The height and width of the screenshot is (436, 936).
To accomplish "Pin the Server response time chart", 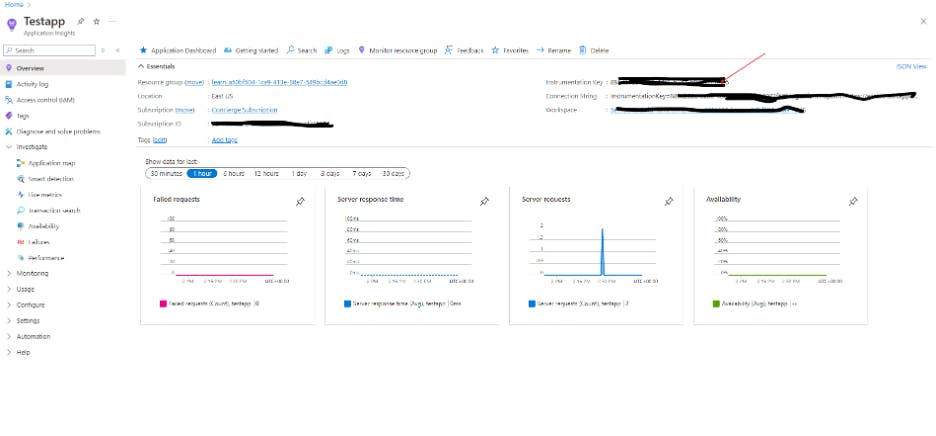I will (484, 202).
